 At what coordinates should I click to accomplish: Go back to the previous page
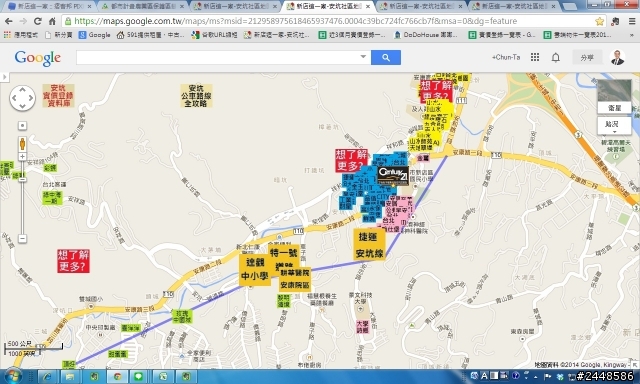coord(9,21)
